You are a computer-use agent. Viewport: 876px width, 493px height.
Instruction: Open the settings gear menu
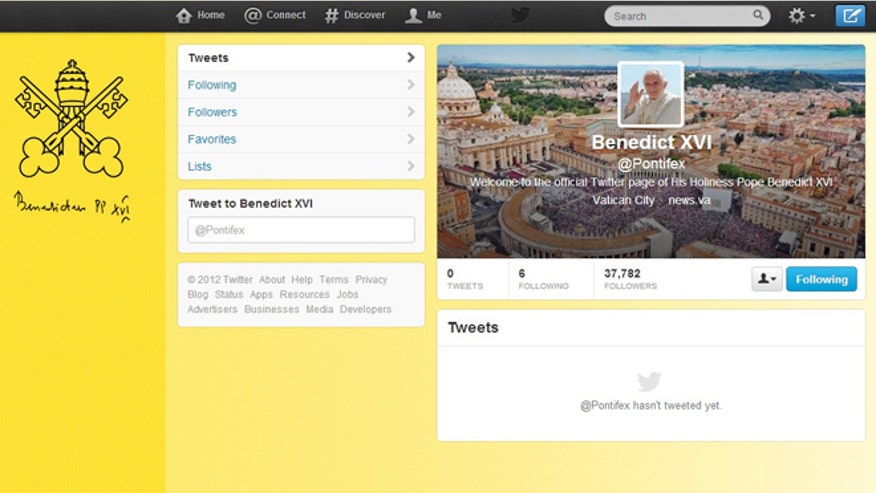[801, 16]
